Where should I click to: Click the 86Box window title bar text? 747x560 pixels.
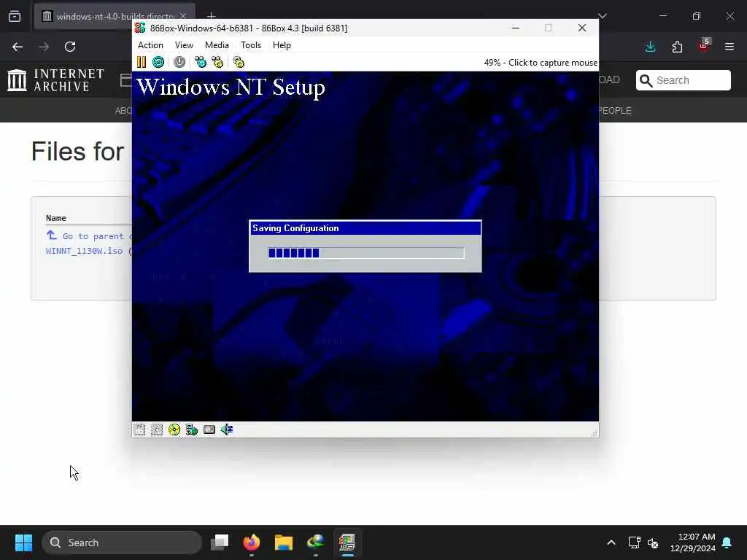[249, 28]
